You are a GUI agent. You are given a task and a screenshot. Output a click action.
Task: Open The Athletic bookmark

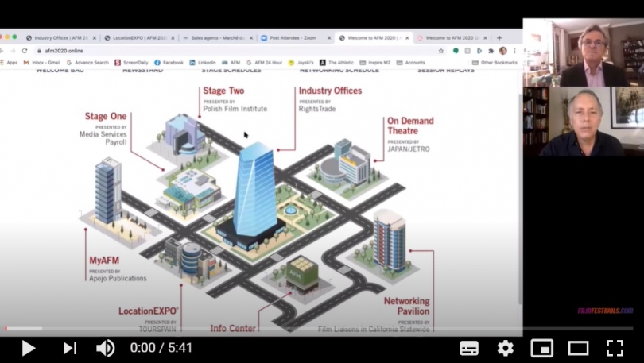[x=337, y=63]
